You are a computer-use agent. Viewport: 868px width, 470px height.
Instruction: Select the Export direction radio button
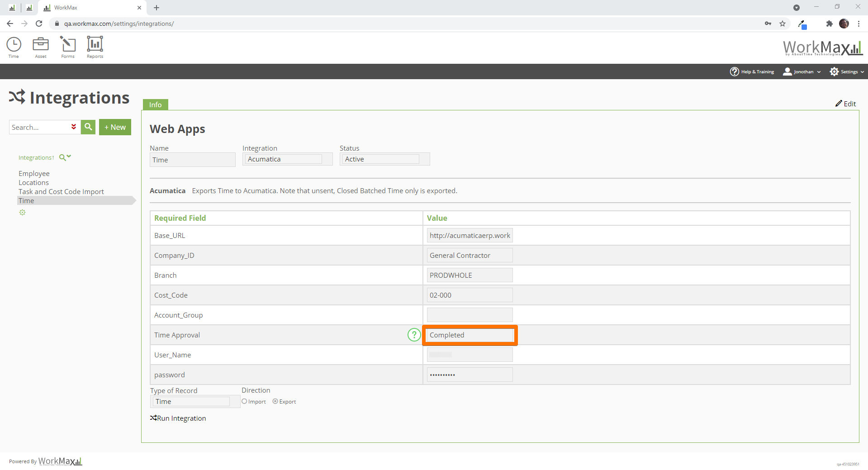tap(275, 401)
